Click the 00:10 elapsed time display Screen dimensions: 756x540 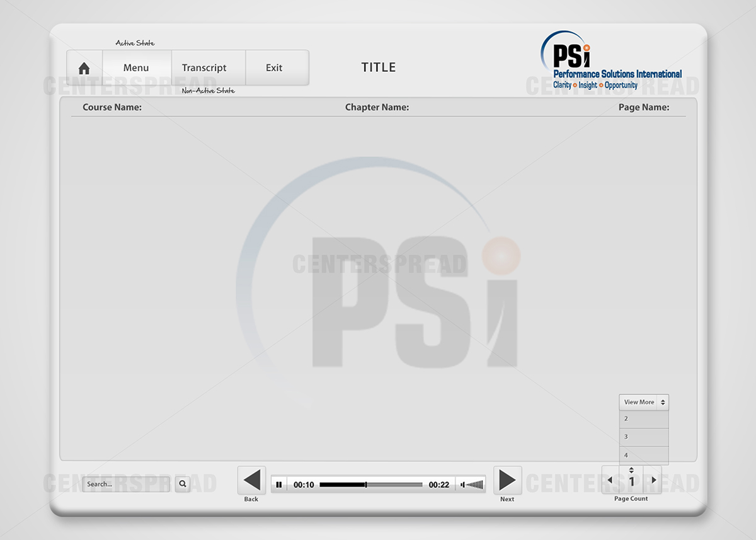click(304, 485)
